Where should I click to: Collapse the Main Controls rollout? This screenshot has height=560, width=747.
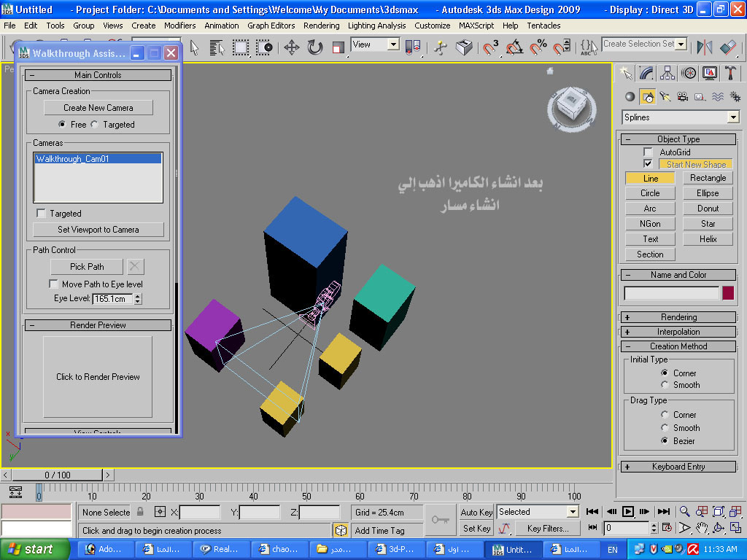click(x=98, y=75)
